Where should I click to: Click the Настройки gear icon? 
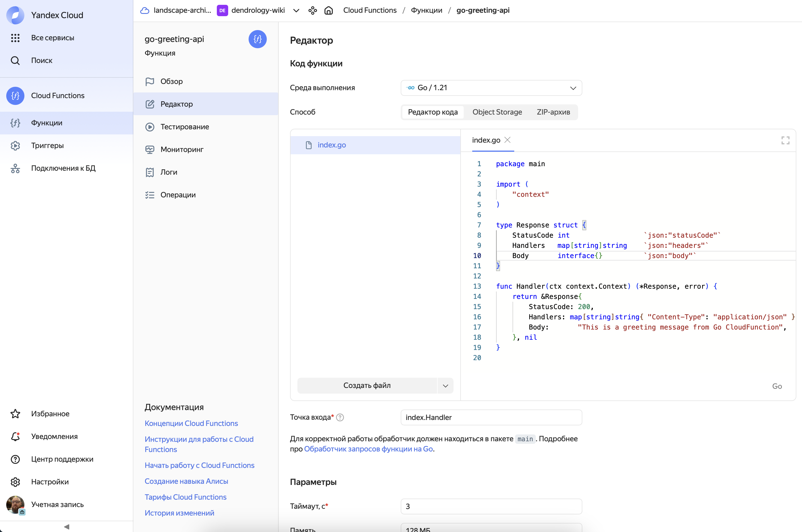point(15,482)
